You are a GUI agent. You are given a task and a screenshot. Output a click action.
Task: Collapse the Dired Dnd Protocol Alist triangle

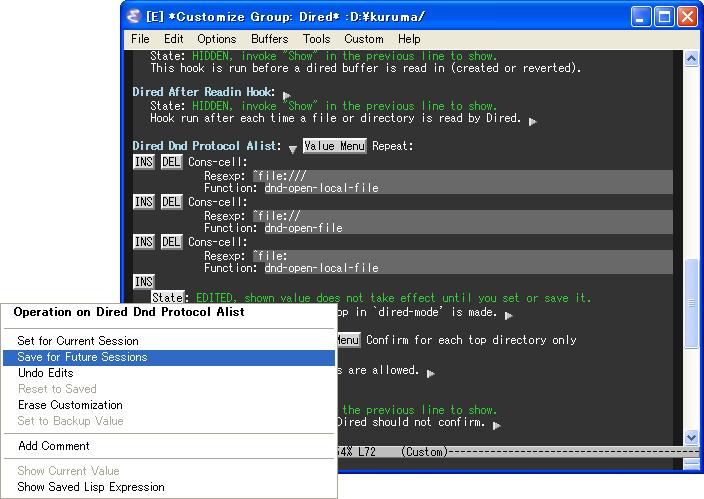[292, 147]
